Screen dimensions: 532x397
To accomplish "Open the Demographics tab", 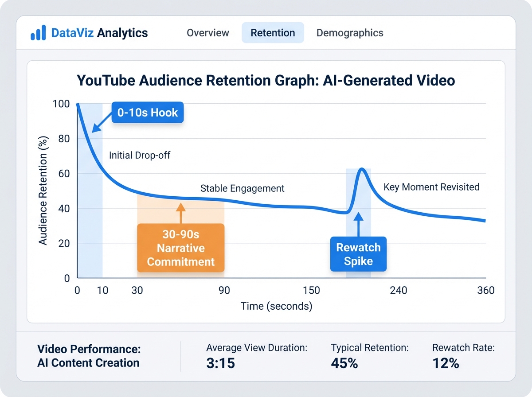I will pos(350,33).
